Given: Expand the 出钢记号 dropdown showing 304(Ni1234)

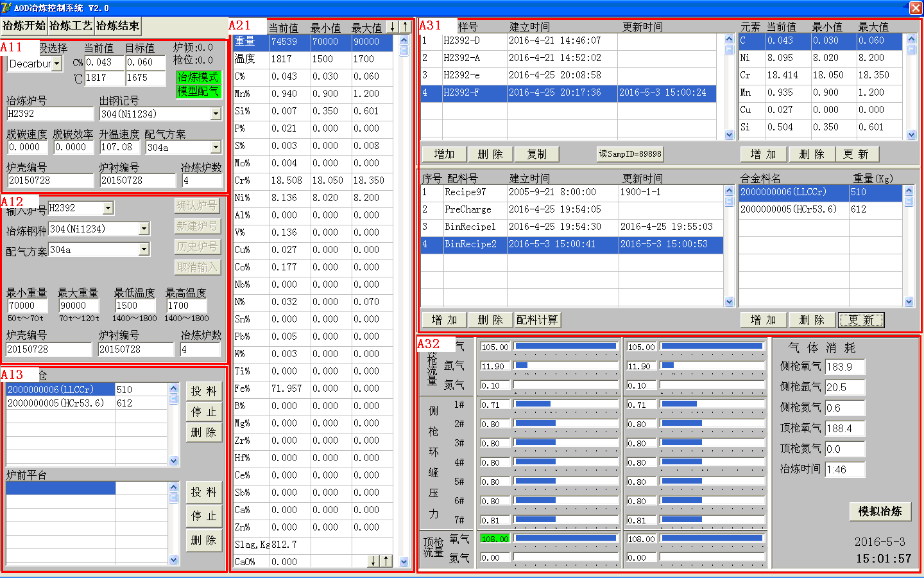Looking at the screenshot, I should [216, 114].
